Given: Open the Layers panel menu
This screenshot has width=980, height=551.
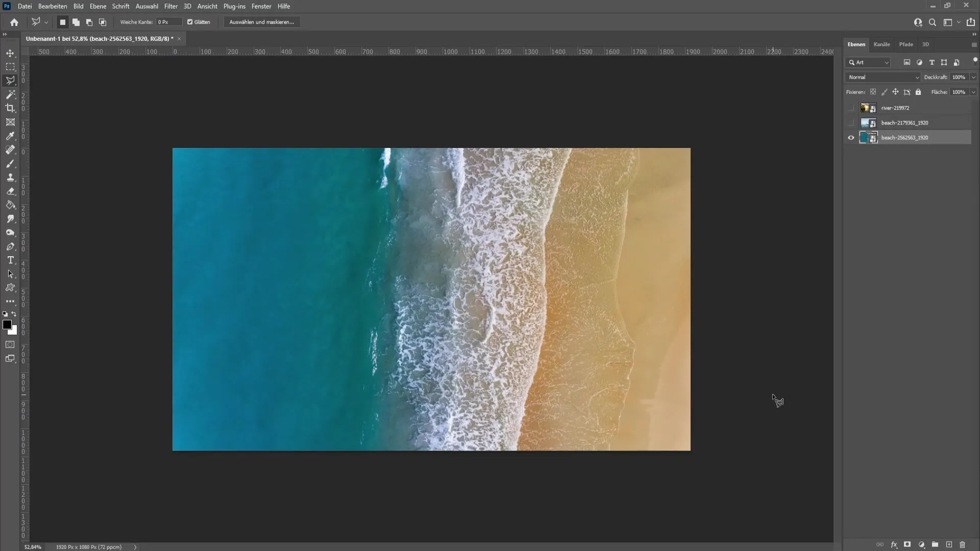Looking at the screenshot, I should tap(974, 45).
